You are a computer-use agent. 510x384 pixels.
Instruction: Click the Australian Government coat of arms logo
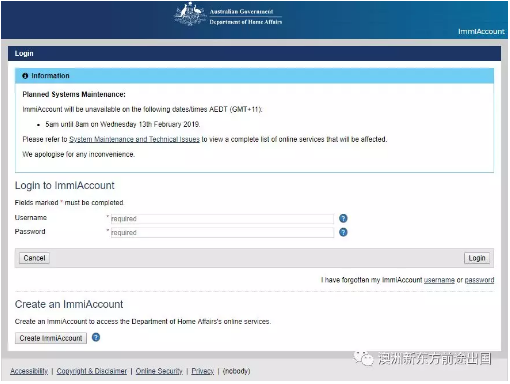tap(189, 14)
